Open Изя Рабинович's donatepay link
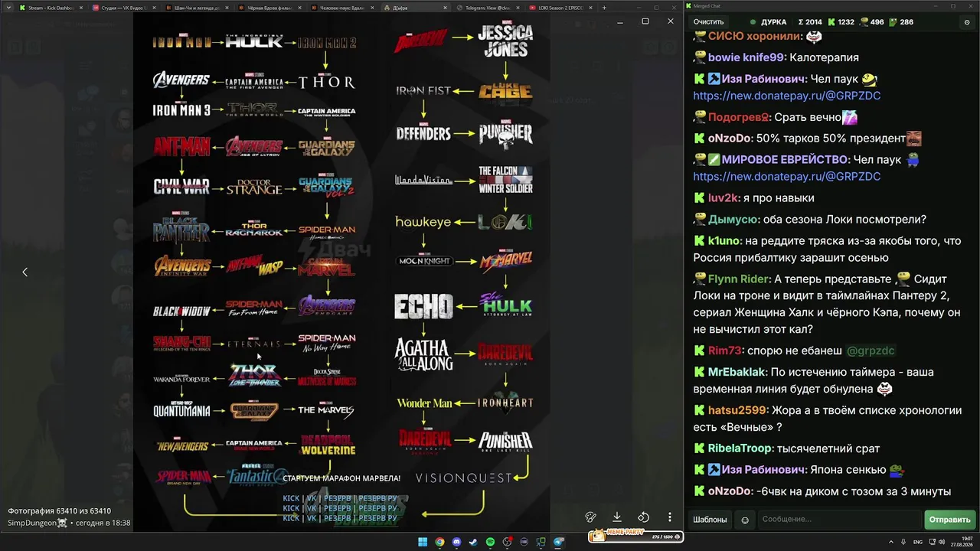Image resolution: width=980 pixels, height=551 pixels. coord(787,96)
